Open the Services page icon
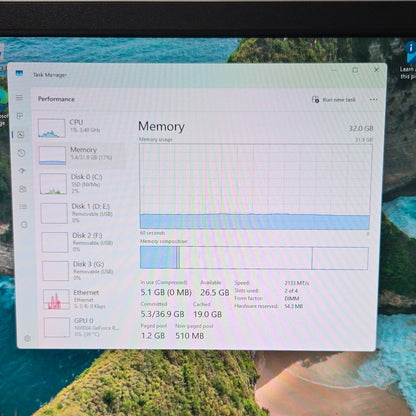The width and height of the screenshot is (416, 416). click(24, 225)
